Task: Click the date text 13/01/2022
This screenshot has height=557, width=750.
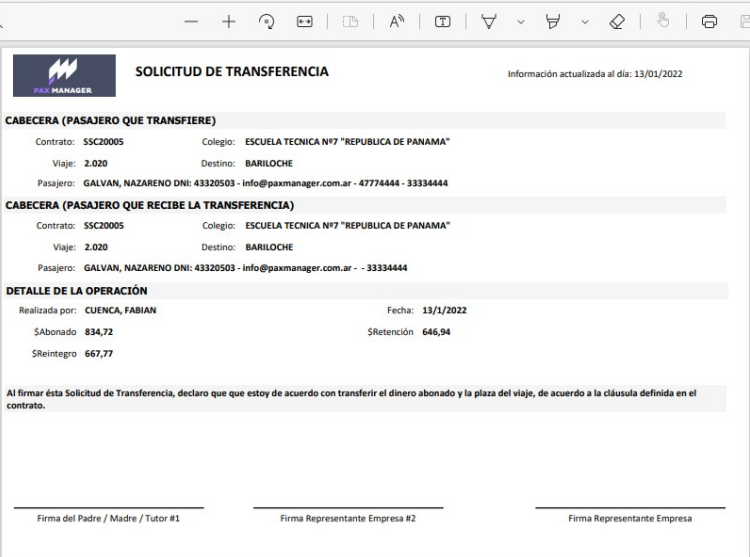Action: coord(658,74)
